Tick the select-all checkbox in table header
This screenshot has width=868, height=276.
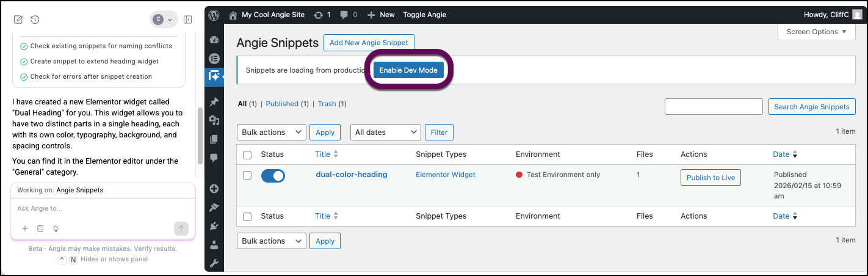247,155
